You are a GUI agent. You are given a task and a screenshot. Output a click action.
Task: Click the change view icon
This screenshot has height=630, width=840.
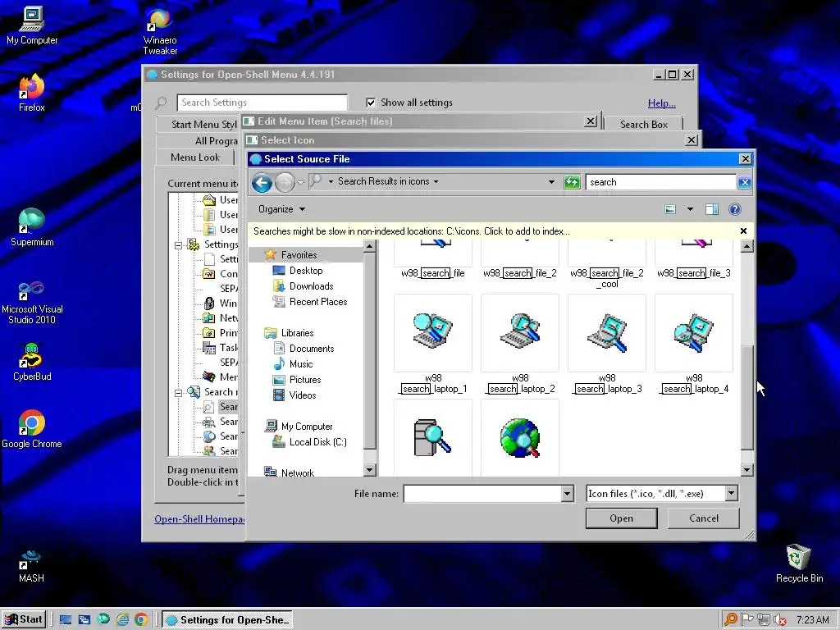click(x=669, y=209)
